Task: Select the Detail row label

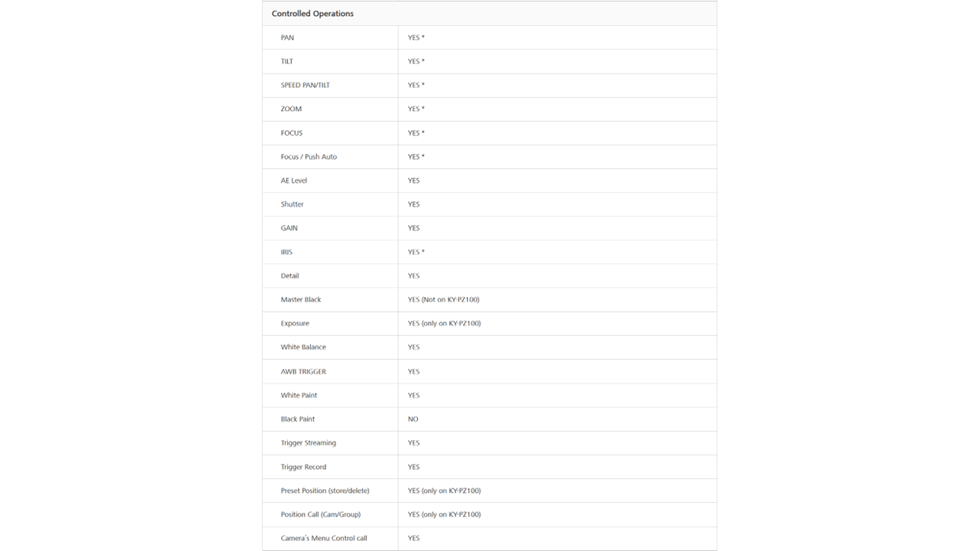Action: 290,275
